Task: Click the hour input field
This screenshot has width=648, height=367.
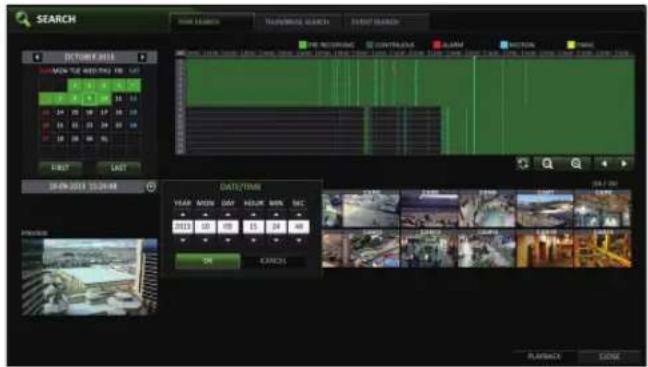Action: point(253,227)
